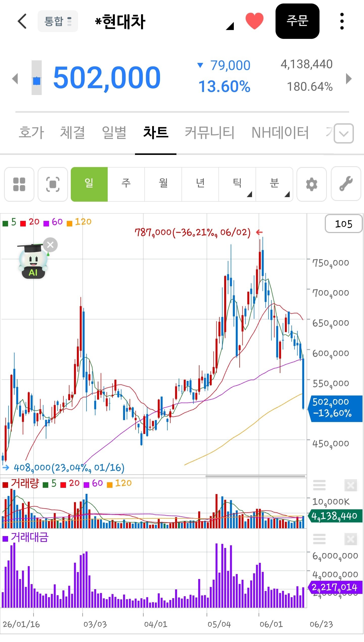
Task: Tap the chart horizontal scrollbar
Action: pyautogui.click(x=255, y=476)
